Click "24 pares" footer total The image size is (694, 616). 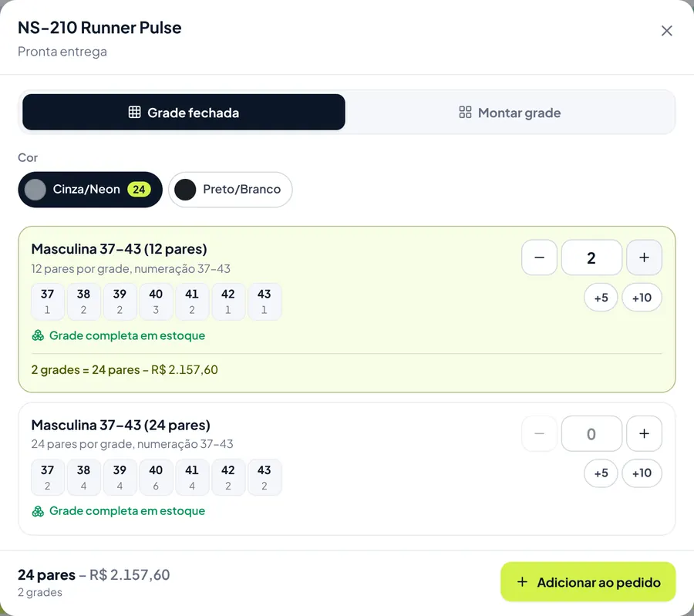pos(46,574)
